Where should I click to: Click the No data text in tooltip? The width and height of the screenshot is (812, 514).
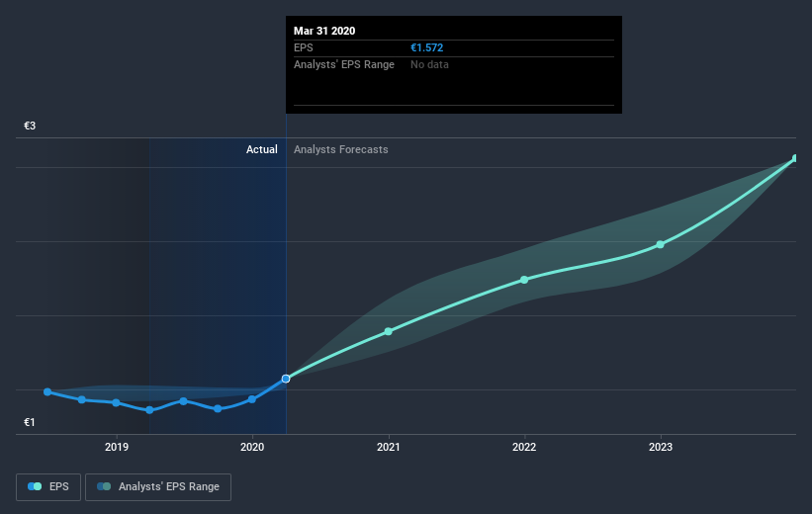tap(429, 64)
